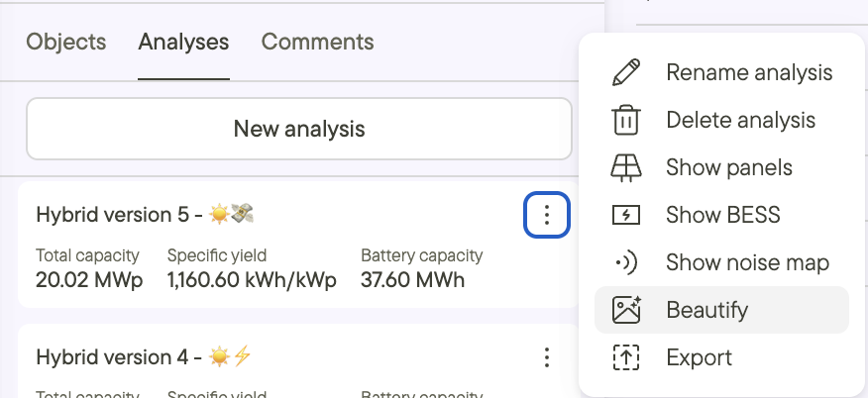This screenshot has width=868, height=398.
Task: Click the trash icon for Delete analysis
Action: click(625, 120)
